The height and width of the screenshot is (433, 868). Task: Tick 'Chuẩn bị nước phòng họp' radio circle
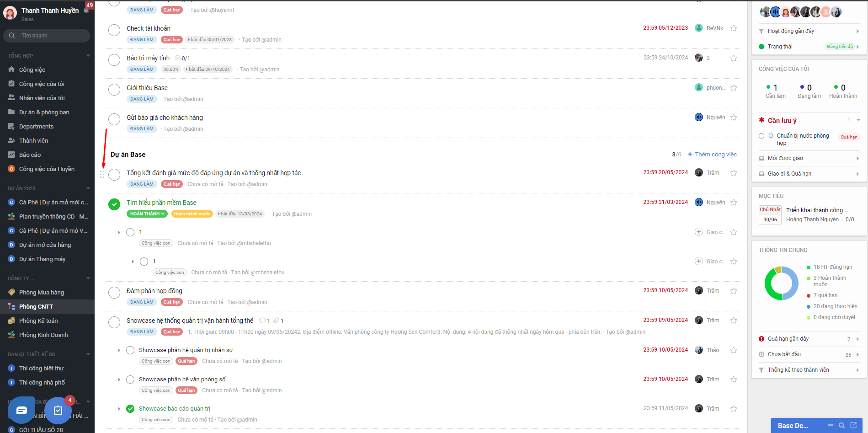pos(761,136)
